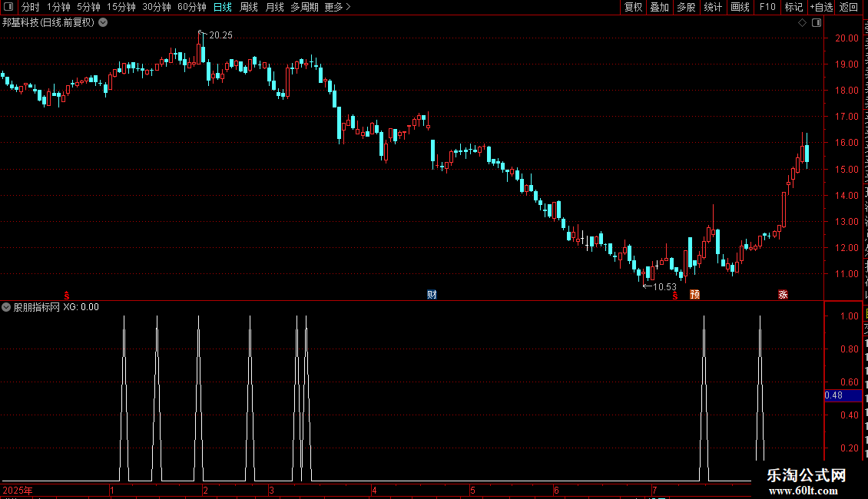The image size is (868, 499).
Task: Expand the 邦基科技 chart title dropdown
Action: tap(103, 23)
